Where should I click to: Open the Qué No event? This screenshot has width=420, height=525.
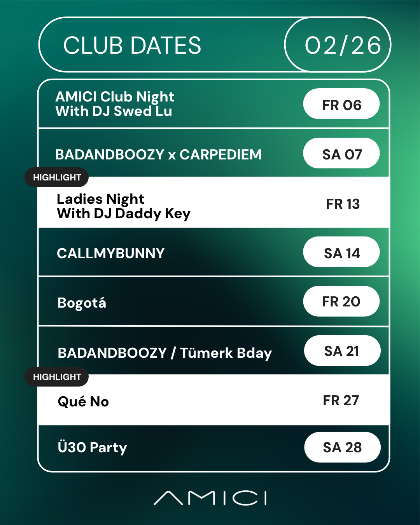83,401
